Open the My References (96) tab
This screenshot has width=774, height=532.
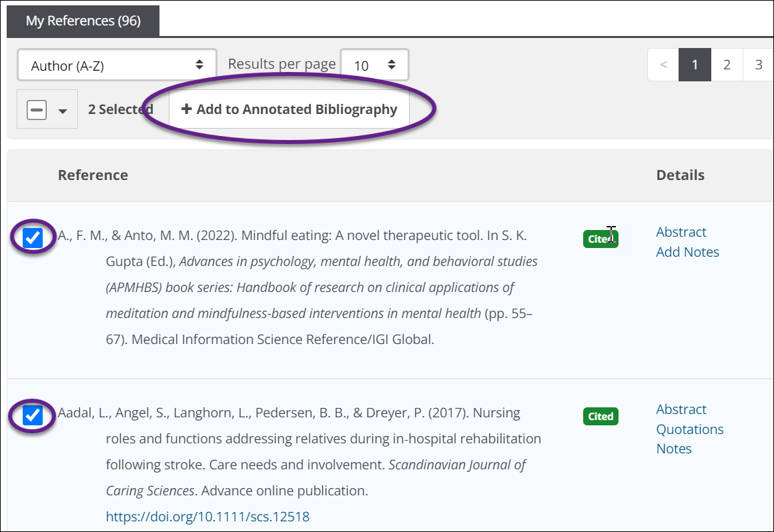coord(83,21)
